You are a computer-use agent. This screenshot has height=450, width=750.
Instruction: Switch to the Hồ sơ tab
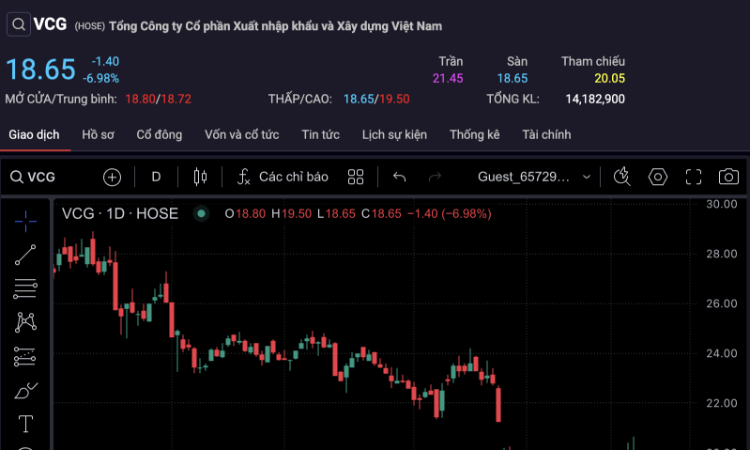98,134
